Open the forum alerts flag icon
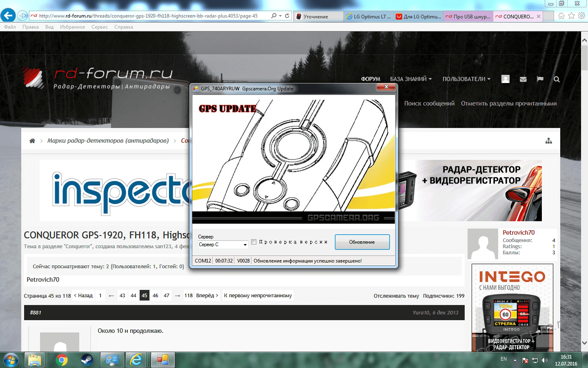The height and width of the screenshot is (368, 588). tap(540, 79)
